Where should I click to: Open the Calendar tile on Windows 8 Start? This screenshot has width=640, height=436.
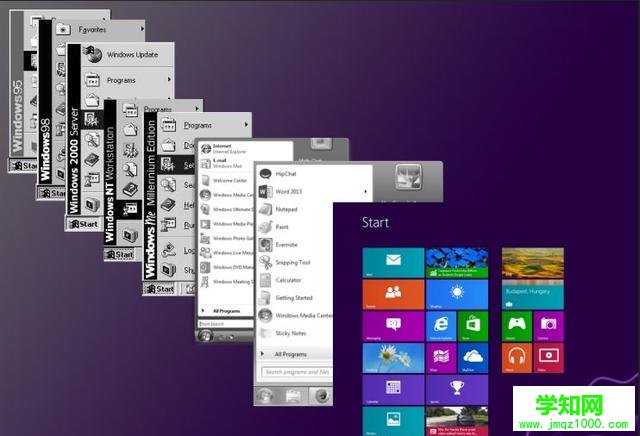pos(393,389)
